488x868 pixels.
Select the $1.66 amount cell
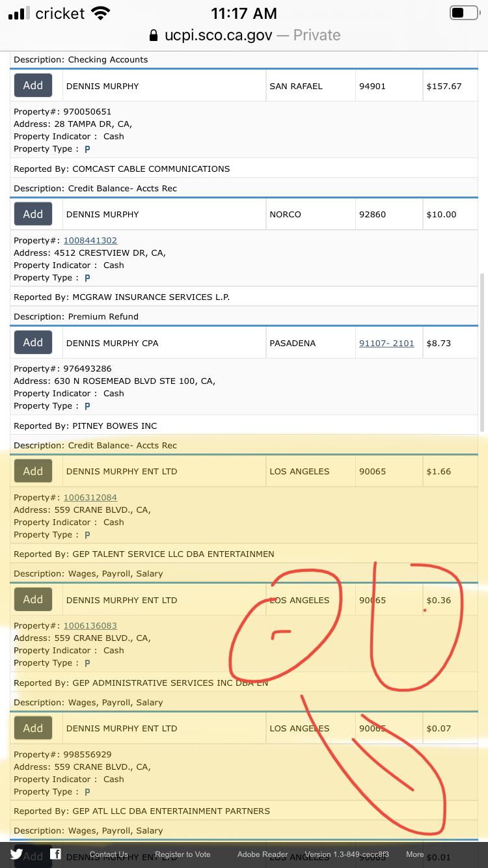tap(450, 471)
